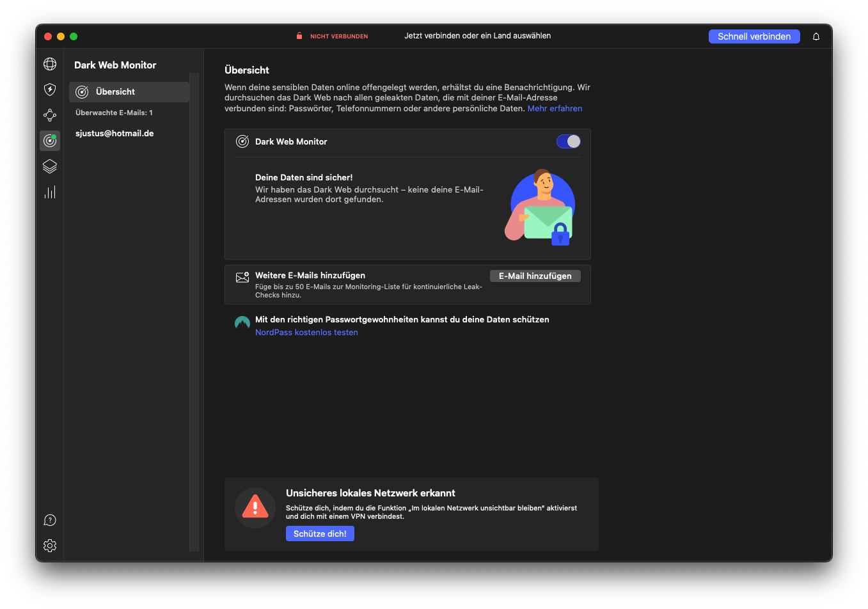This screenshot has height=609, width=868.
Task: Open the globe VPN servers sidebar icon
Action: [x=50, y=64]
